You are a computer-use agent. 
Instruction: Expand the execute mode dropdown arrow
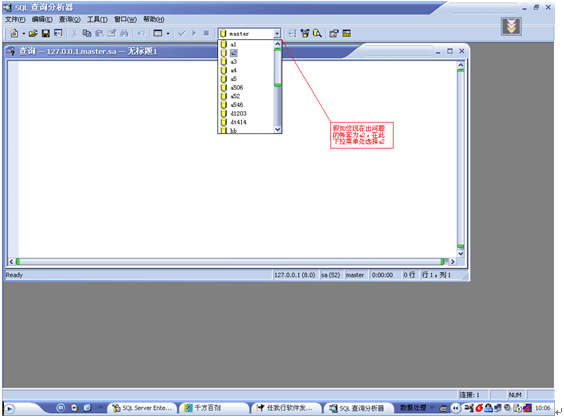[x=168, y=33]
